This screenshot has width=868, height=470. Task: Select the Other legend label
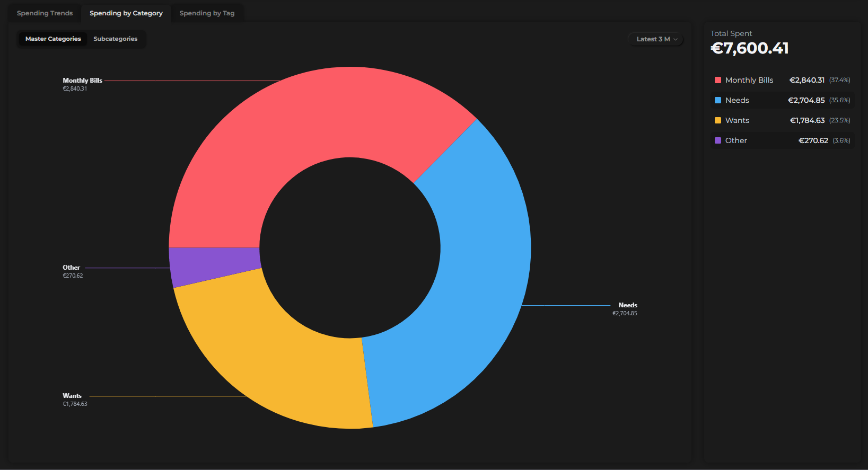pyautogui.click(x=736, y=140)
